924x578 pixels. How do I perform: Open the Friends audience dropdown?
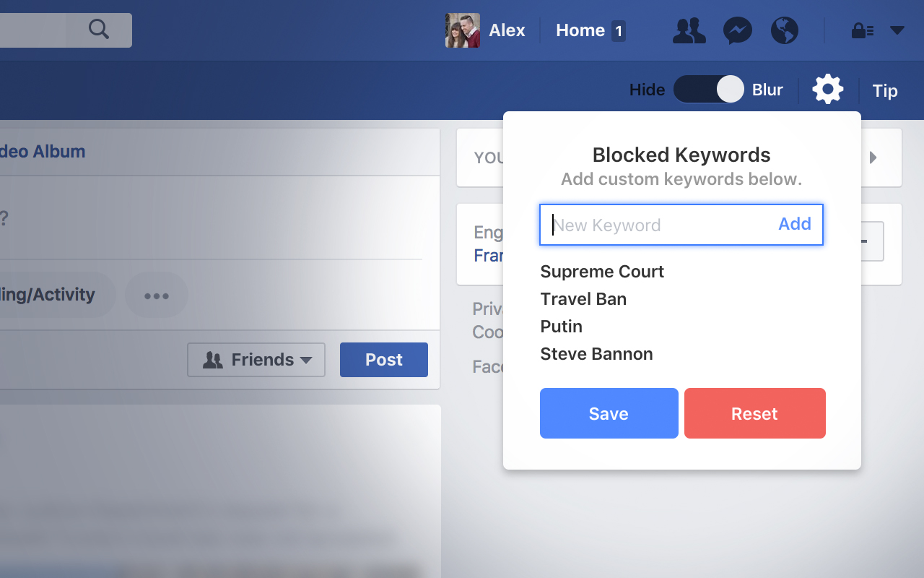point(256,360)
